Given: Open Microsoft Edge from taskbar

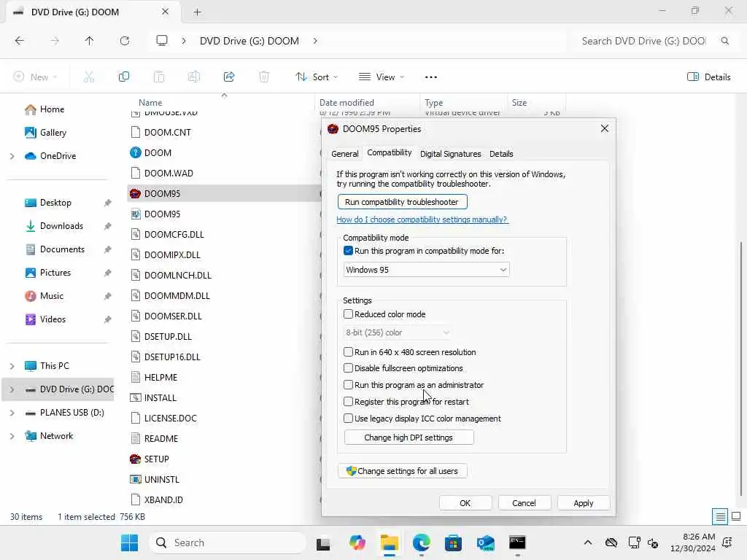Looking at the screenshot, I should coord(421,542).
